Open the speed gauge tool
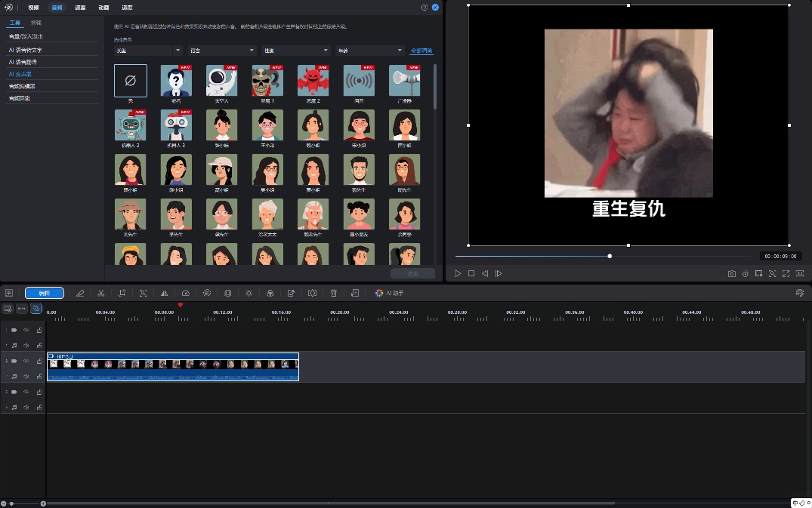This screenshot has height=508, width=812. point(185,294)
